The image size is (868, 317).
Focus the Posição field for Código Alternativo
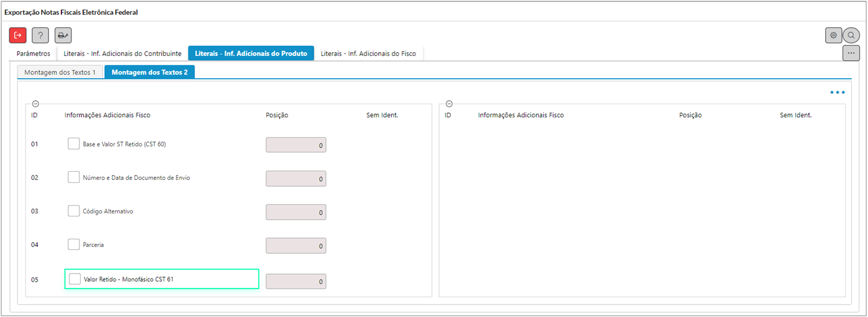[x=296, y=212]
